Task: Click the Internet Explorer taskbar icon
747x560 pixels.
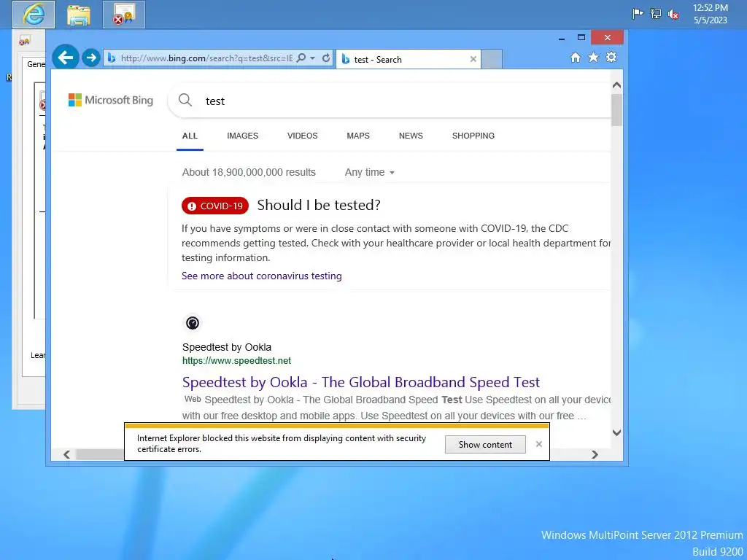Action: pyautogui.click(x=34, y=15)
